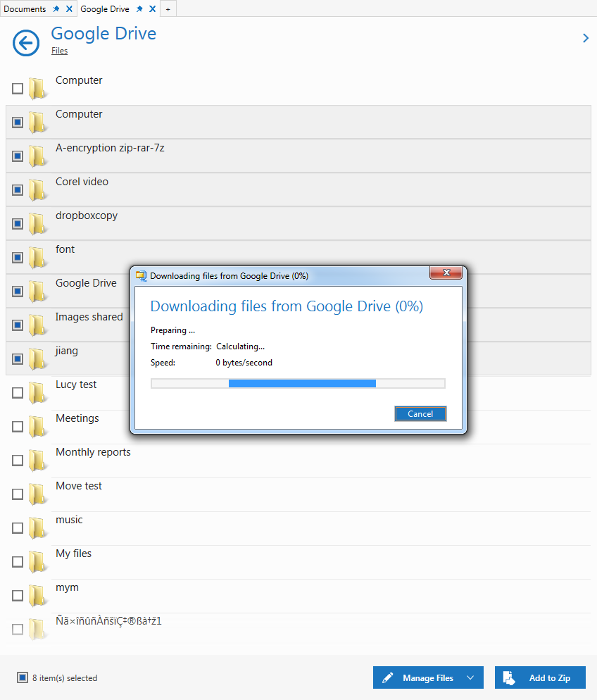Select the Monthly reports folder name
The width and height of the screenshot is (597, 700).
pos(93,452)
